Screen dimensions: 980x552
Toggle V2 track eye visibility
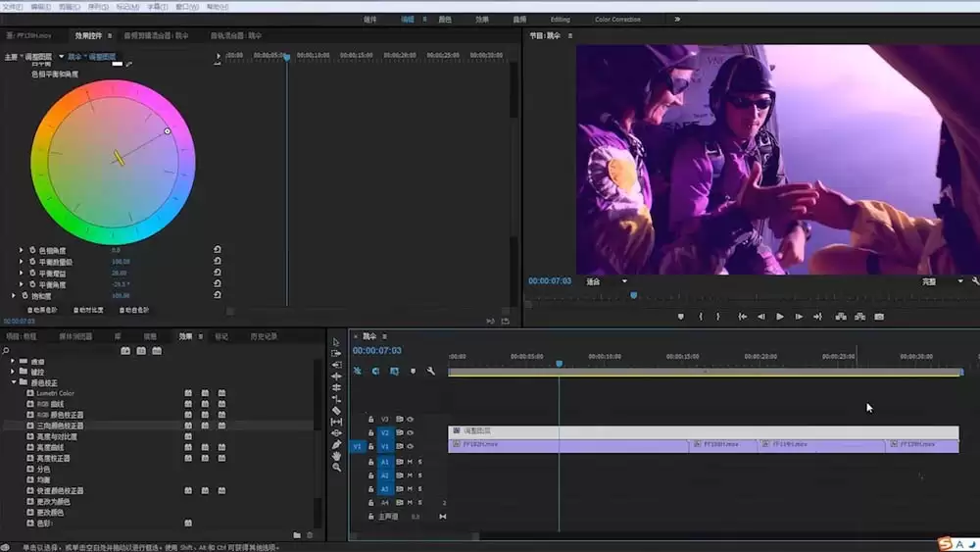(x=410, y=432)
